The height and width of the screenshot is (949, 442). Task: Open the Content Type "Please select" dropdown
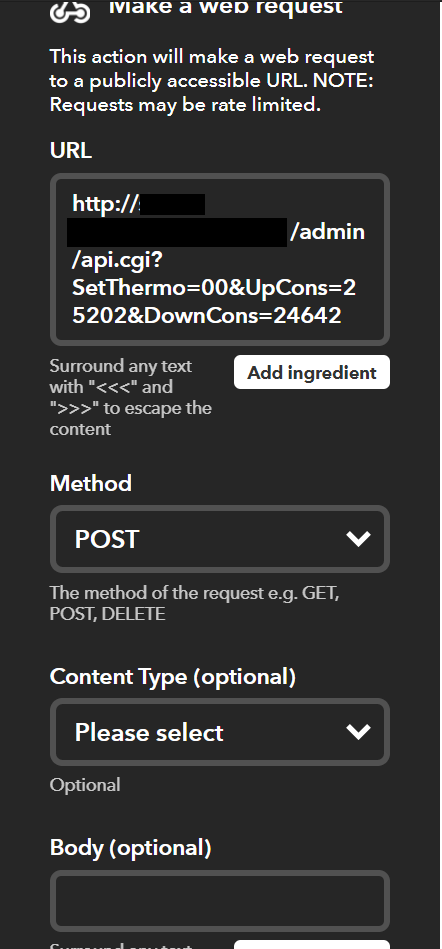(x=220, y=732)
